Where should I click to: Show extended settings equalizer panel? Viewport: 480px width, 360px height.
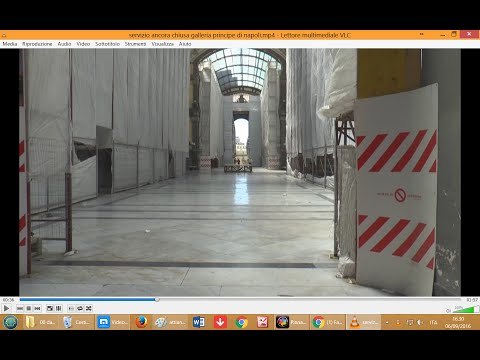click(x=58, y=309)
